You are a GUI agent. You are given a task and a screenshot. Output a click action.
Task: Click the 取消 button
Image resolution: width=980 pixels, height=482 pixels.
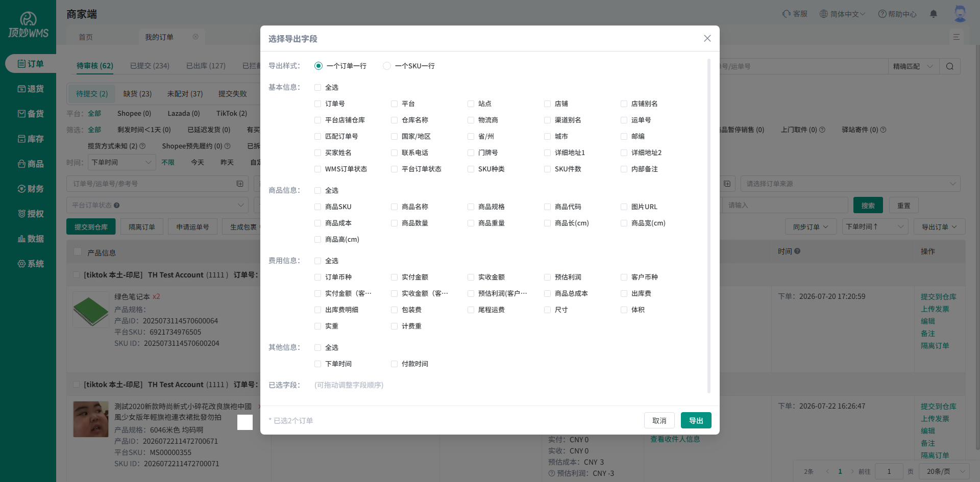[659, 420]
